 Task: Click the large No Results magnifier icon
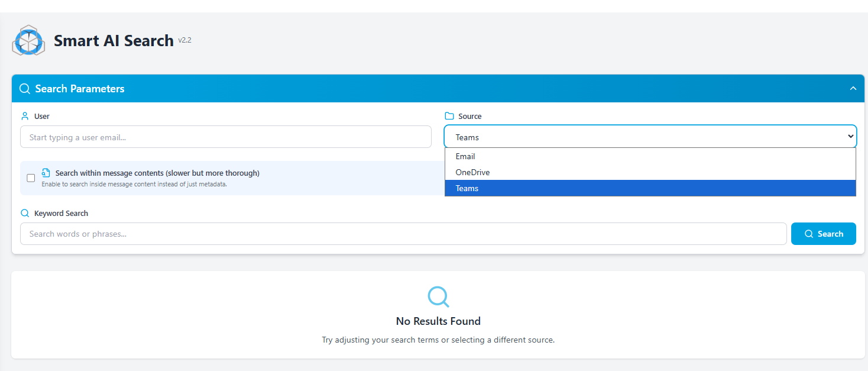438,296
